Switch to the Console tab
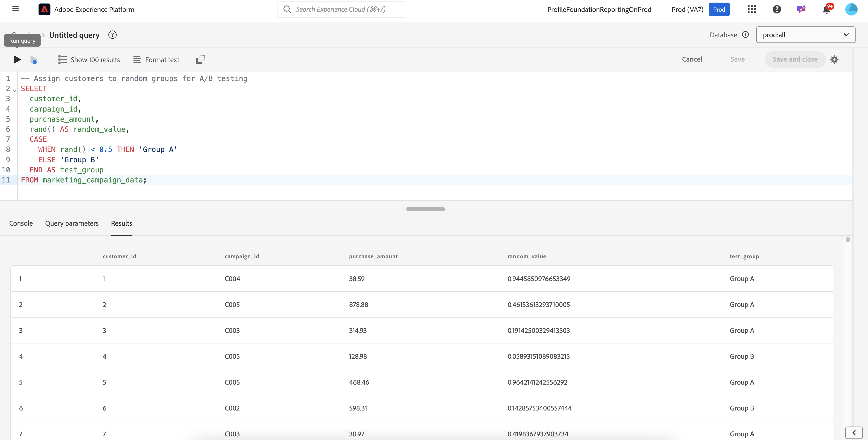The width and height of the screenshot is (868, 440). [21, 223]
